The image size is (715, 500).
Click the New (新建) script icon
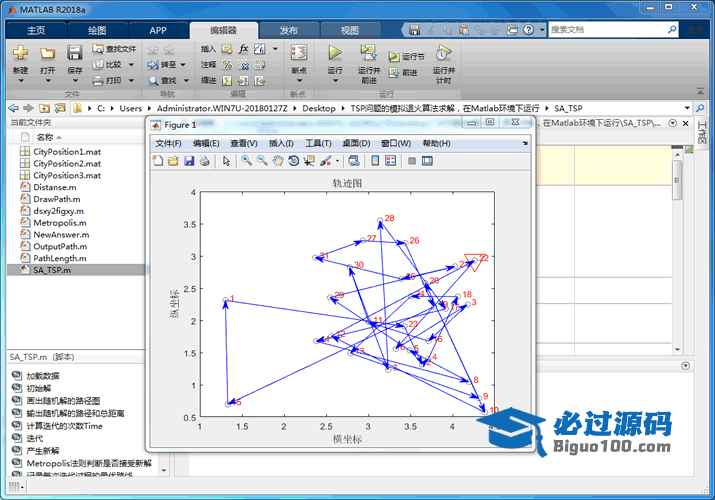pyautogui.click(x=21, y=53)
